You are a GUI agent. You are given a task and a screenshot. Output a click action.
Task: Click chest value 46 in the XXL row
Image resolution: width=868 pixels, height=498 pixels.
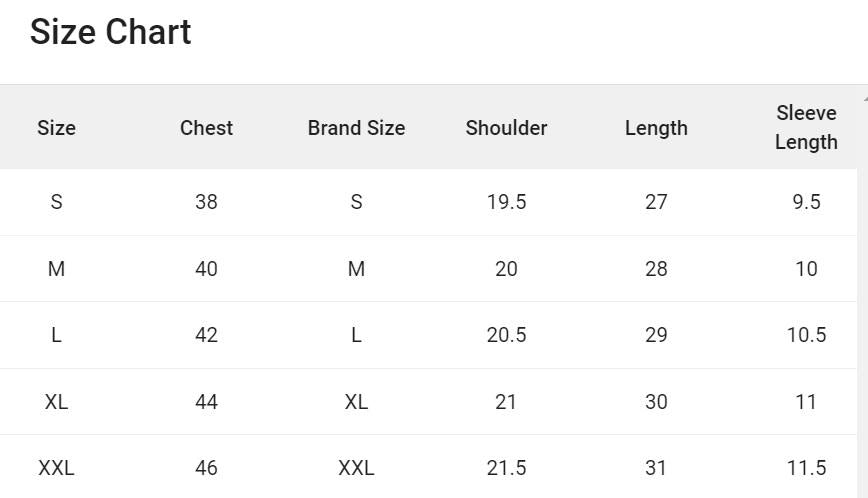[206, 468]
